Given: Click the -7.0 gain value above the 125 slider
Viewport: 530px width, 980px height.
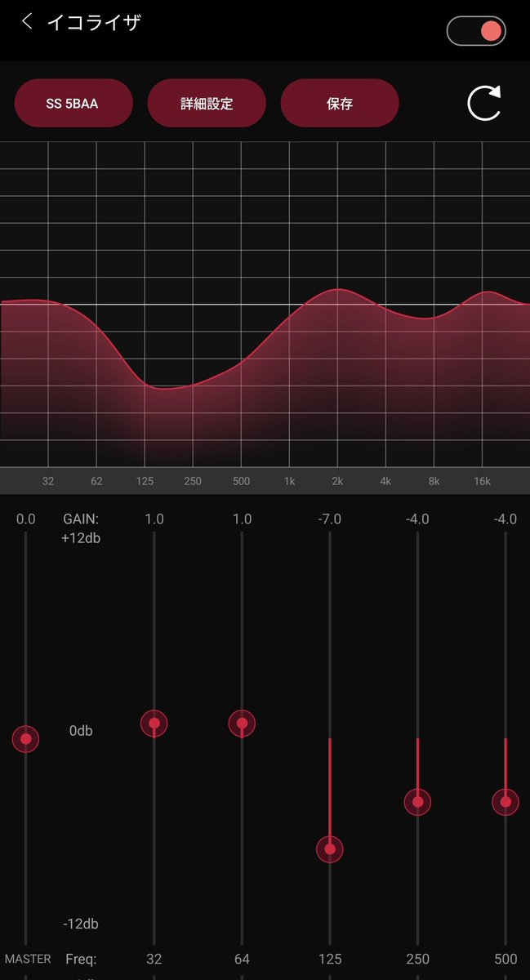Looking at the screenshot, I should click(330, 519).
